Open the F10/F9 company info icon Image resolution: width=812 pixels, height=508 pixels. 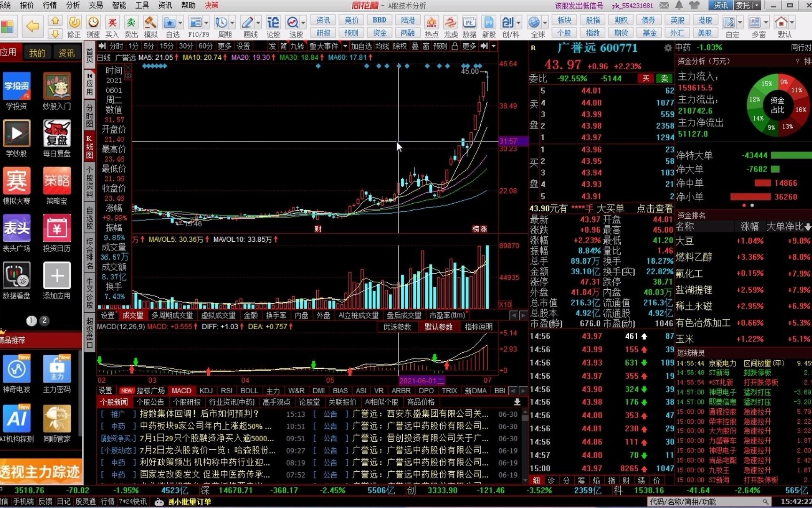(x=195, y=23)
